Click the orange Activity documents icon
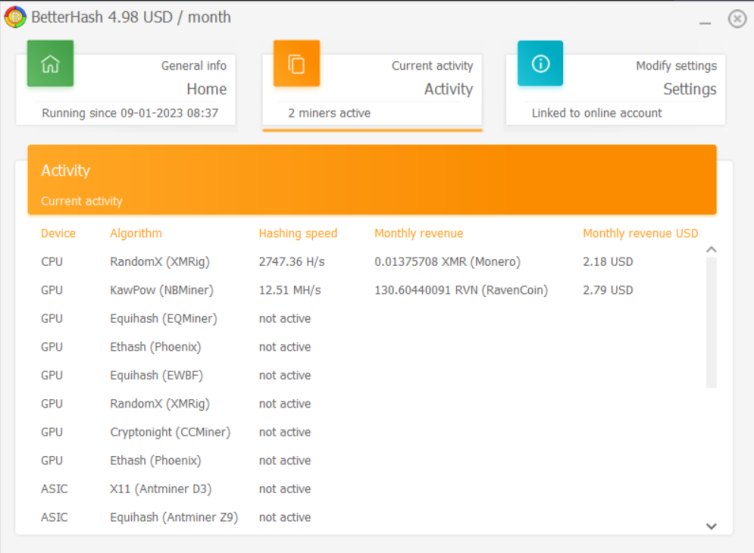The image size is (754, 553). (x=296, y=63)
